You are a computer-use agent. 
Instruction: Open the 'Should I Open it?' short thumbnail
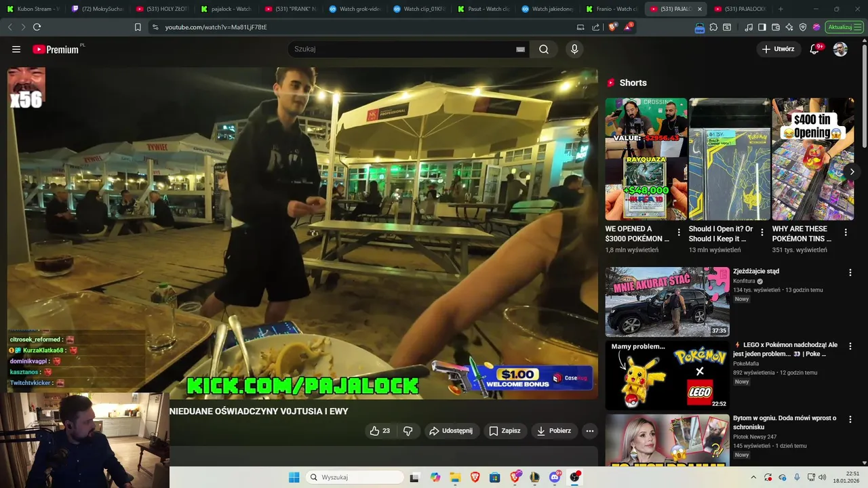point(730,159)
